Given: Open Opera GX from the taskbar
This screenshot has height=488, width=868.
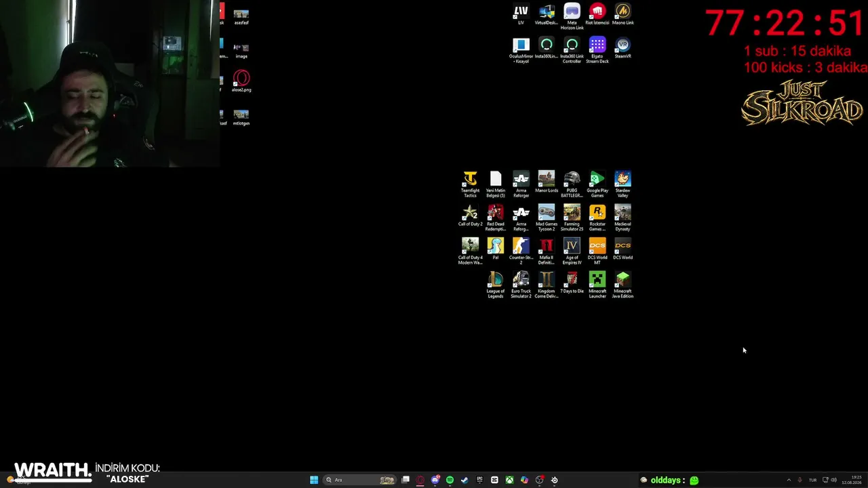Looking at the screenshot, I should [x=420, y=480].
